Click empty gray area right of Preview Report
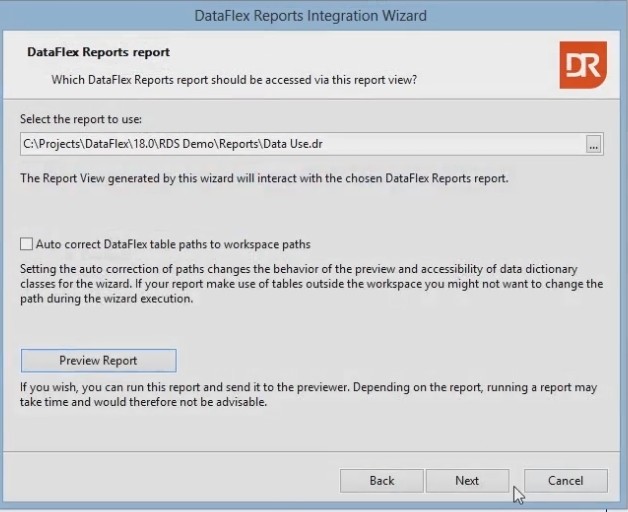The height and width of the screenshot is (512, 628). tap(400, 360)
